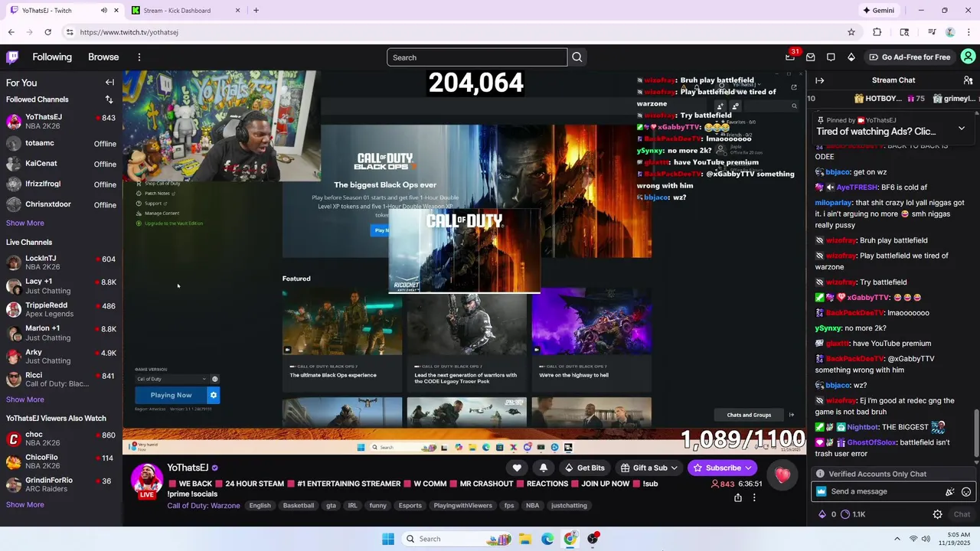The height and width of the screenshot is (551, 980).
Task: Open TrippieRedd Apex Legends channel
Action: click(61, 309)
